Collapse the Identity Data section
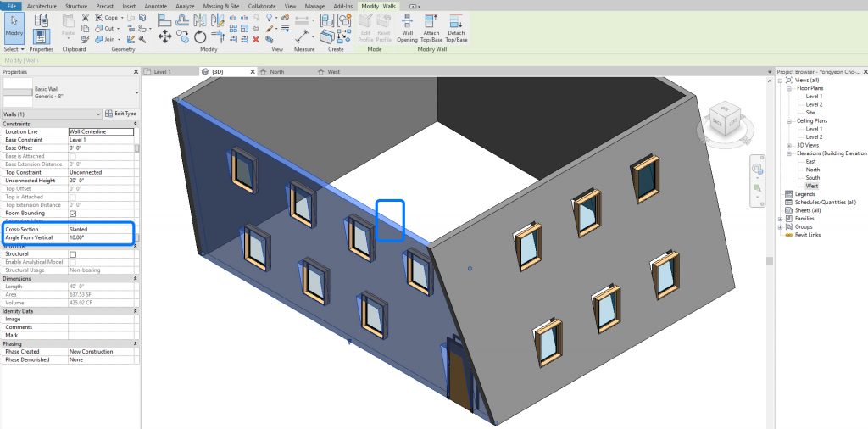The width and height of the screenshot is (868, 429). point(136,311)
